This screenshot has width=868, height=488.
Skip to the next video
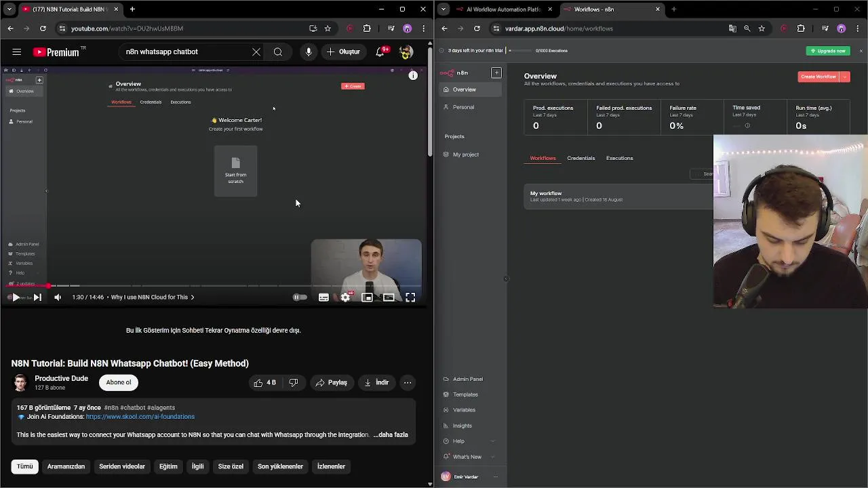37,297
